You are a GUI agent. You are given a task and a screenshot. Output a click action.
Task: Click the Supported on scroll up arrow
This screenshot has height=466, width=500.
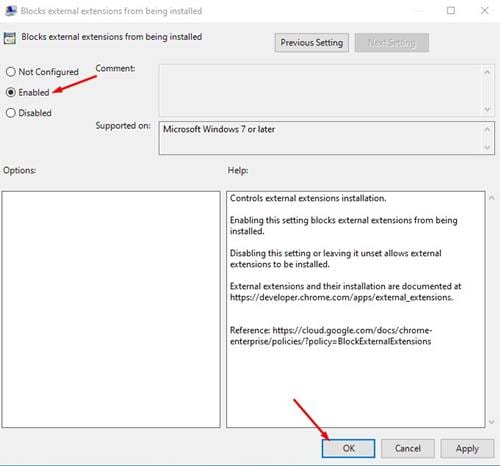tap(487, 129)
